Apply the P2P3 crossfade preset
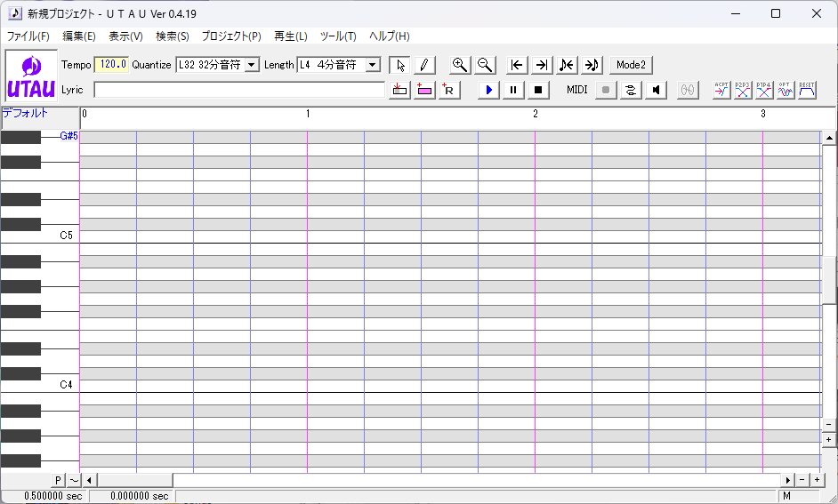The width and height of the screenshot is (838, 504). [x=742, y=90]
